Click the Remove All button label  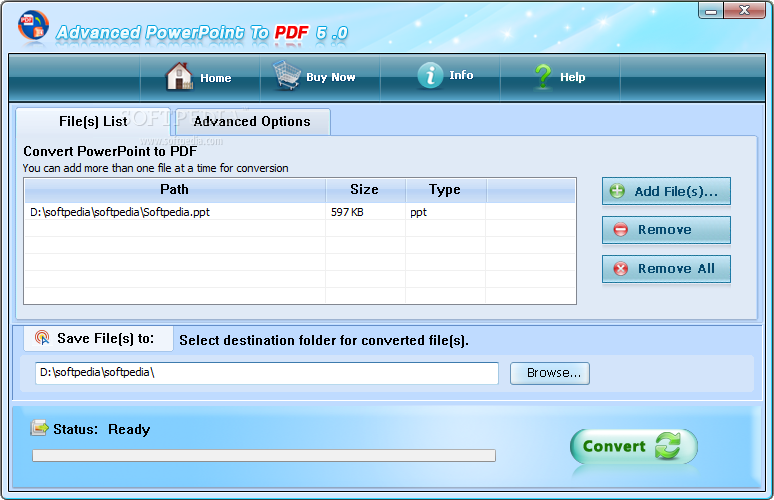(676, 269)
